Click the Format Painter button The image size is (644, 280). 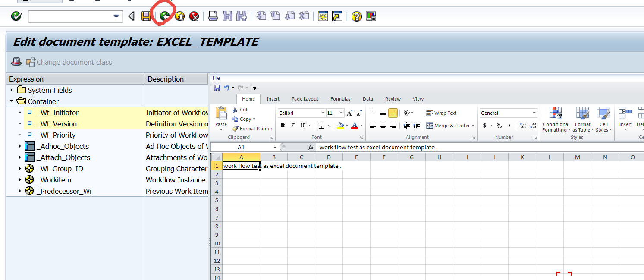(x=252, y=129)
